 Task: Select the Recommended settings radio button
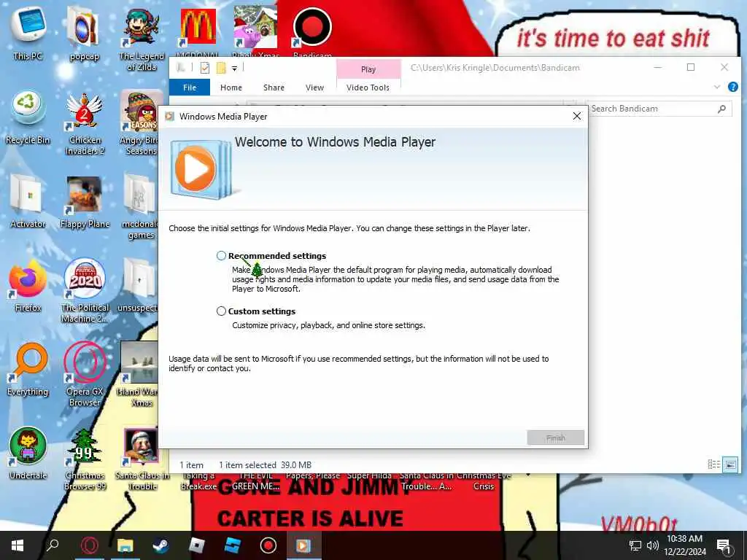(x=221, y=256)
